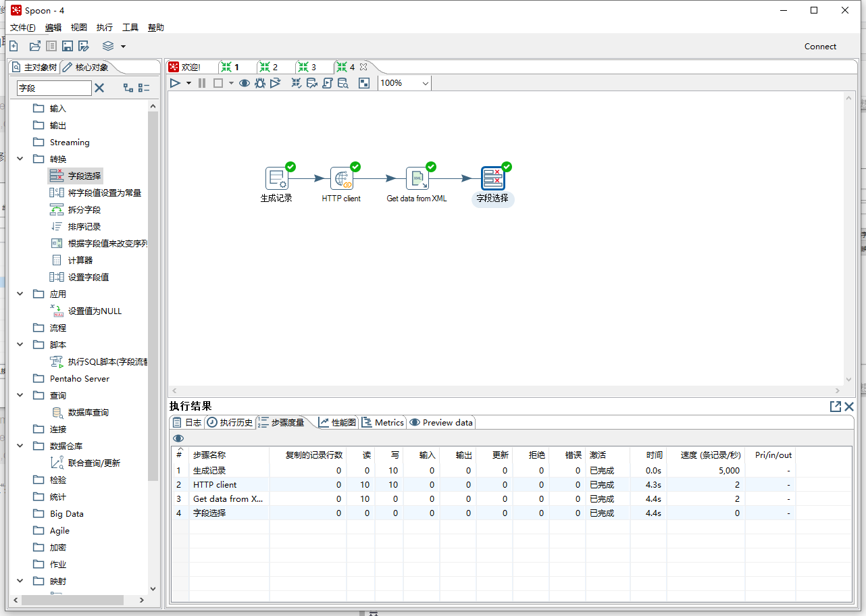
Task: Open the 工具 menu
Action: click(130, 28)
